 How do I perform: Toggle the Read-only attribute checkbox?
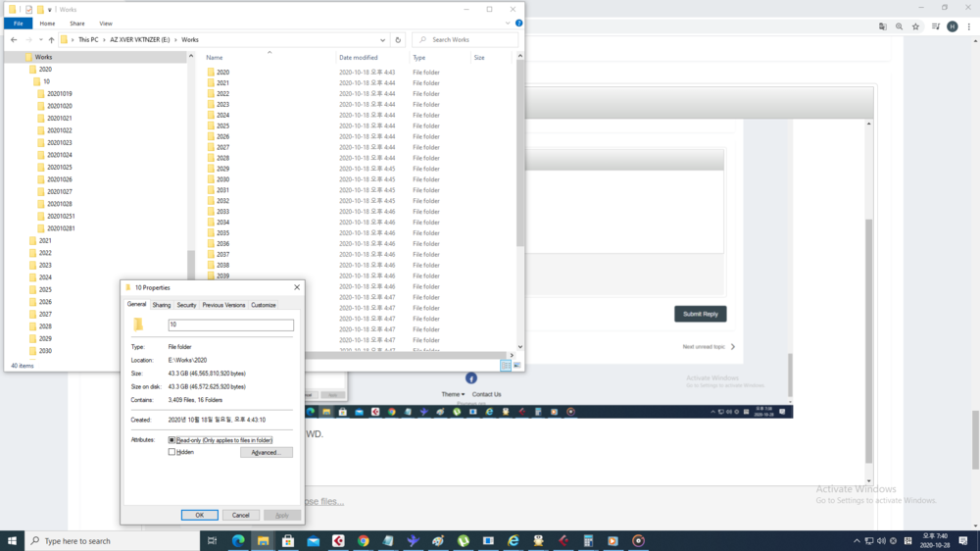point(172,440)
